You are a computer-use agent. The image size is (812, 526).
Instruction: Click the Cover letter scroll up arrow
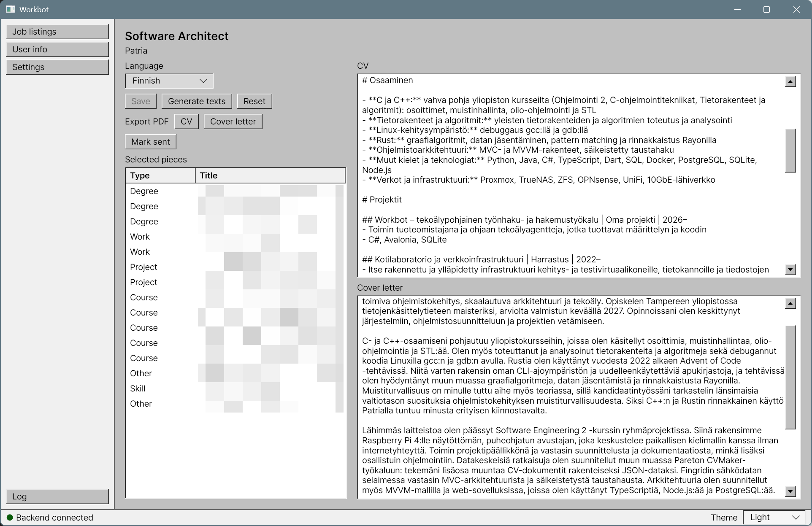pyautogui.click(x=790, y=303)
